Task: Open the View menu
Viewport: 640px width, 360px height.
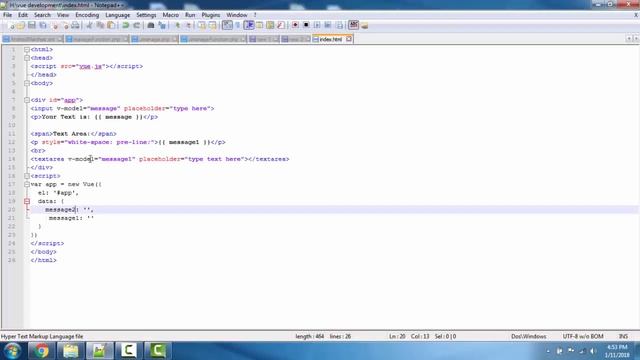Action: [63, 15]
